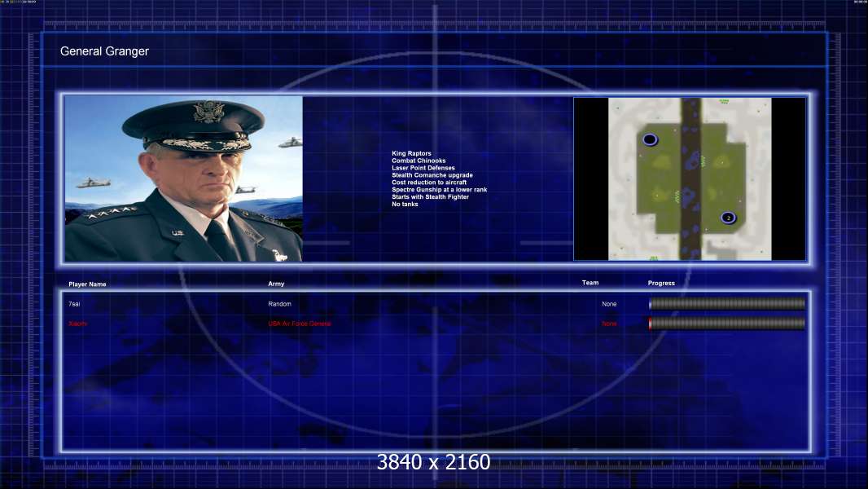Select the upper-left start position marker on map
The width and height of the screenshot is (868, 489).
[x=650, y=139]
